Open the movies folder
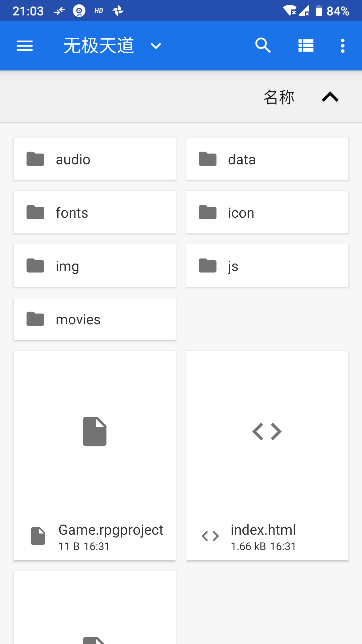The height and width of the screenshot is (644, 362). [95, 319]
